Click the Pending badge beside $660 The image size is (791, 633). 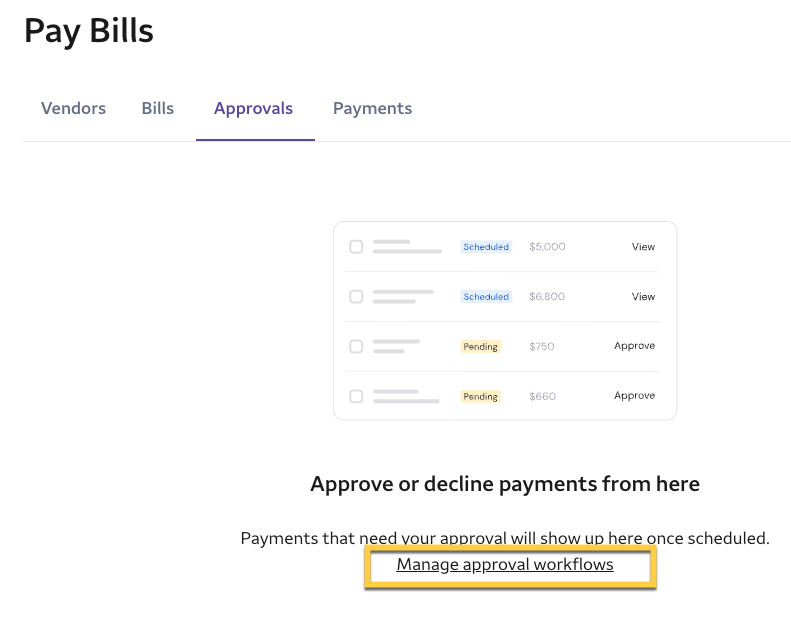coord(480,397)
